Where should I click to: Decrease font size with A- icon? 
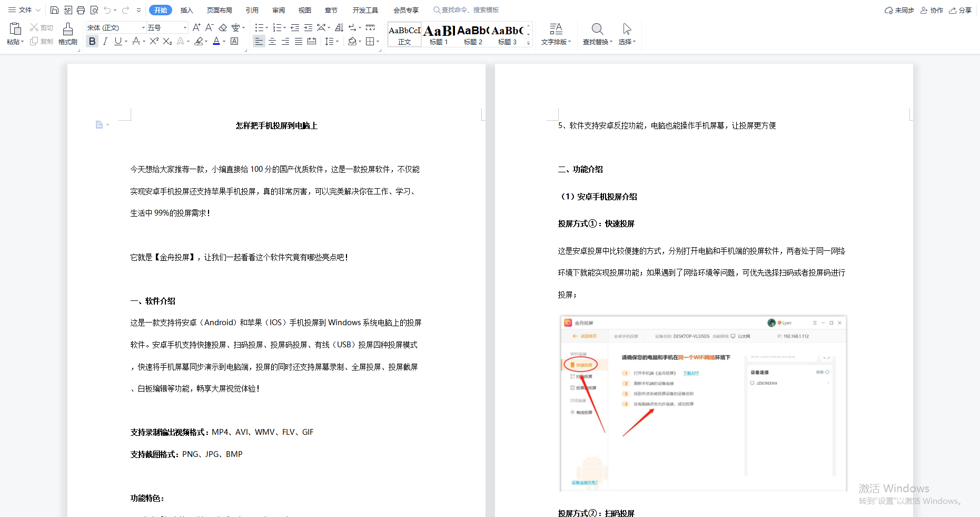(209, 27)
